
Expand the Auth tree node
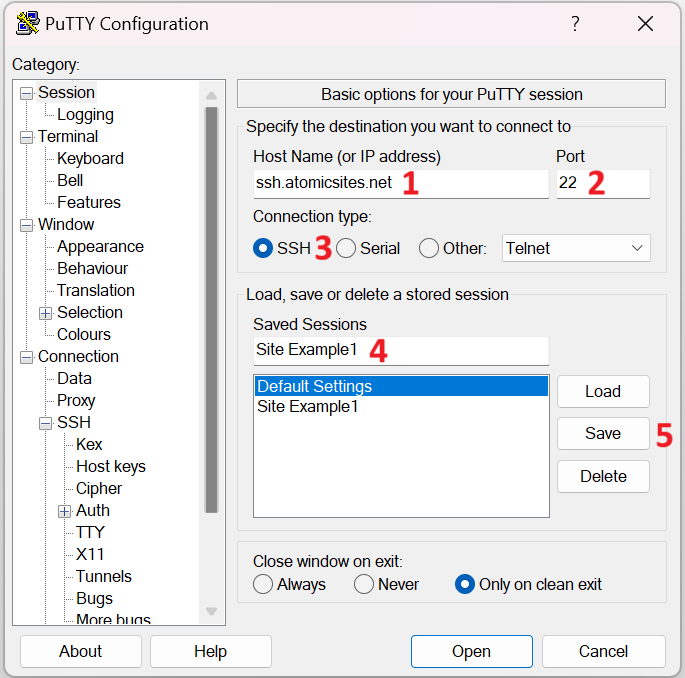pos(64,511)
